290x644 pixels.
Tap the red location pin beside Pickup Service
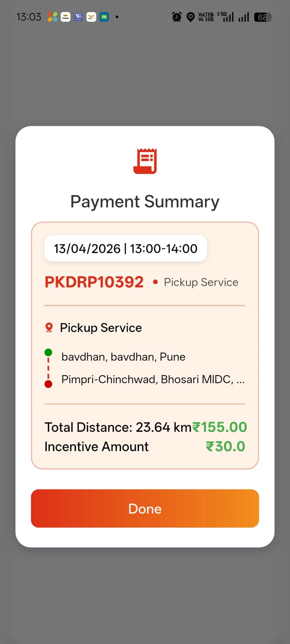coord(49,328)
